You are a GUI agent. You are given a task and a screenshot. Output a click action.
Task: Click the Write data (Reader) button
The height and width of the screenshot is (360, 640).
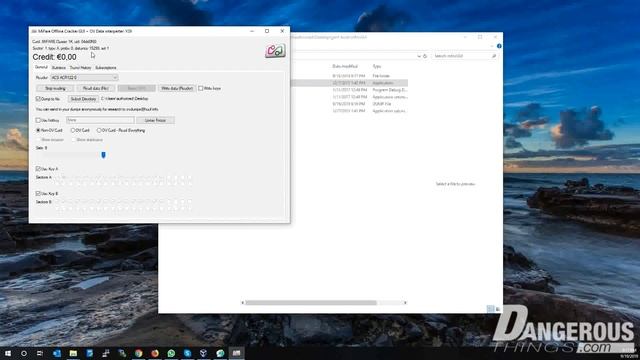pos(177,88)
